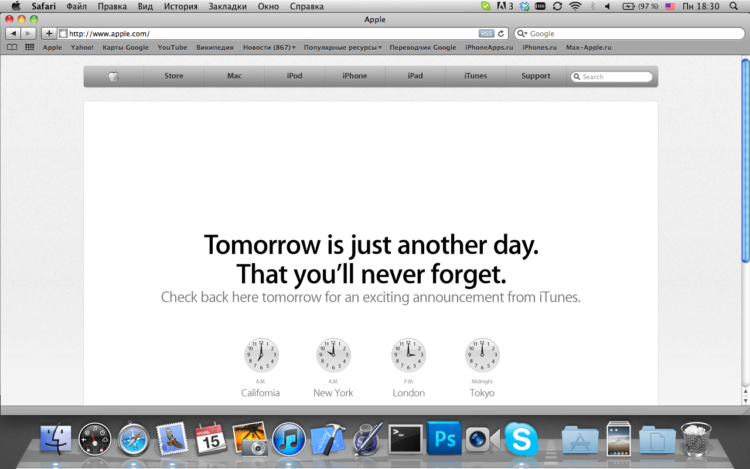Go to Mac in Apple navigation
This screenshot has height=469, width=750.
point(234,76)
